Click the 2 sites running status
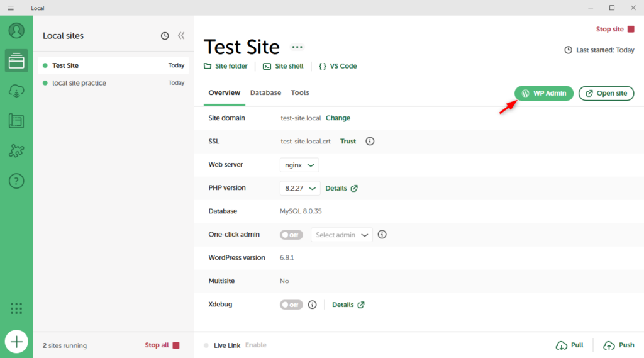Image resolution: width=644 pixels, height=358 pixels. pyautogui.click(x=65, y=345)
